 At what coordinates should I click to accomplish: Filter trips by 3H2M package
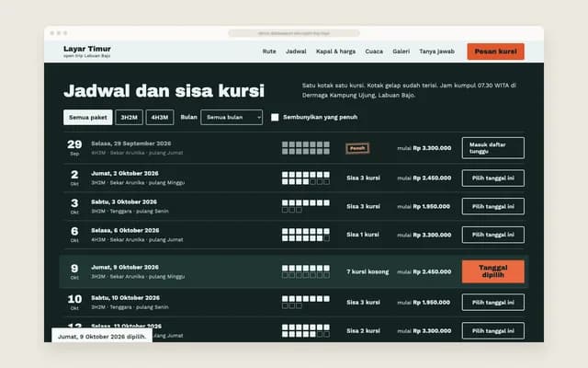129,118
